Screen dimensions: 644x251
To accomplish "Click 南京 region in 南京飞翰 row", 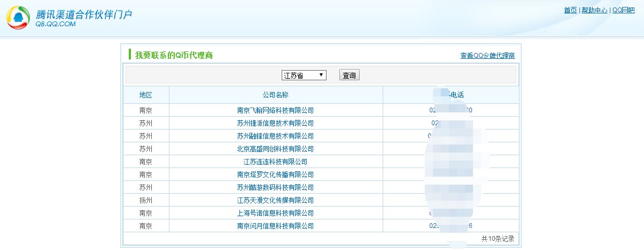I will pos(146,110).
